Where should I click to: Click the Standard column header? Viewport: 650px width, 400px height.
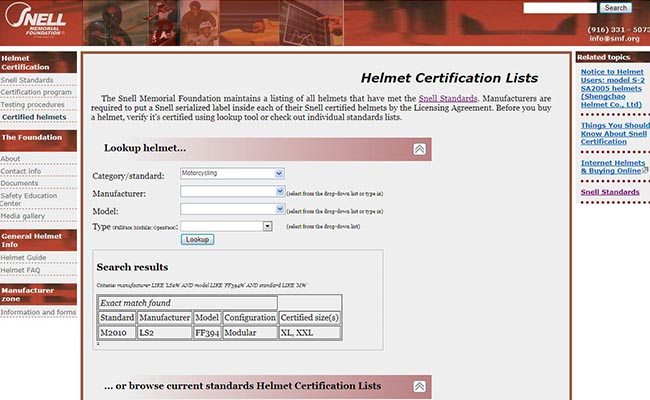117,318
